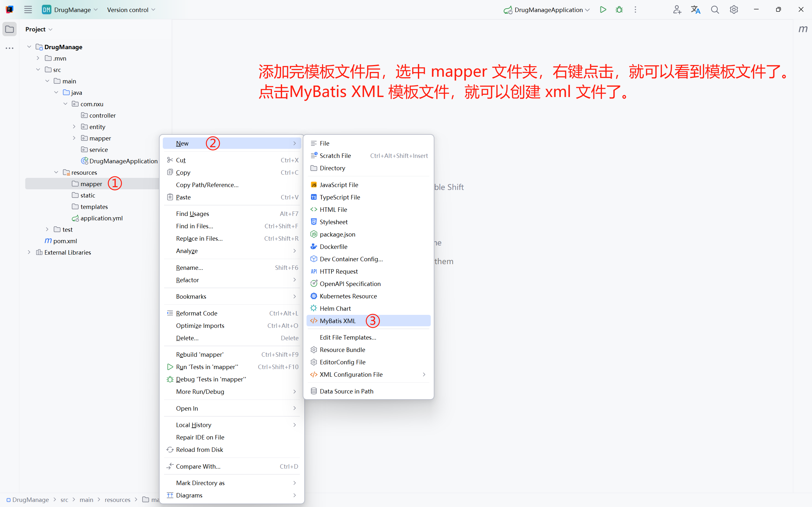
Task: Click Reformat Code in context menu
Action: click(197, 313)
